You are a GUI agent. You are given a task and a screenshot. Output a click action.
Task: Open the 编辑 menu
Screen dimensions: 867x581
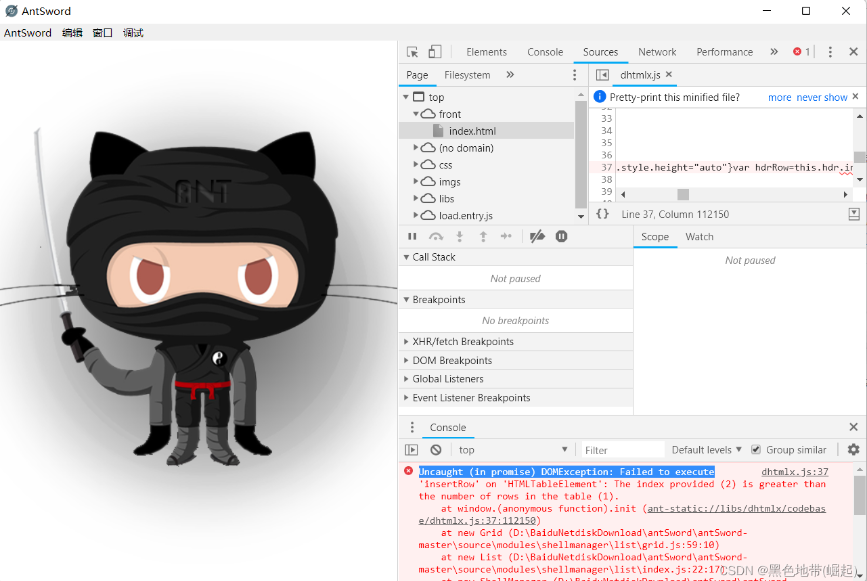coord(72,33)
